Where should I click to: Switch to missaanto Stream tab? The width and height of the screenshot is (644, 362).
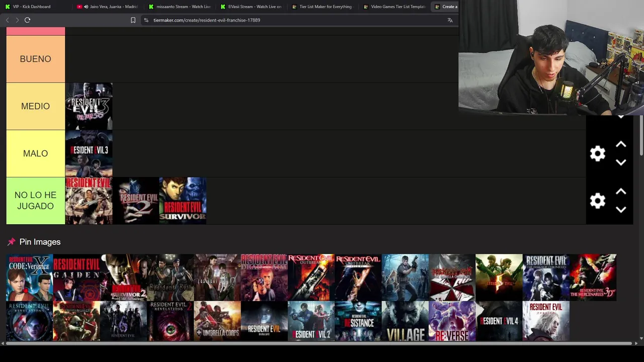(180, 7)
